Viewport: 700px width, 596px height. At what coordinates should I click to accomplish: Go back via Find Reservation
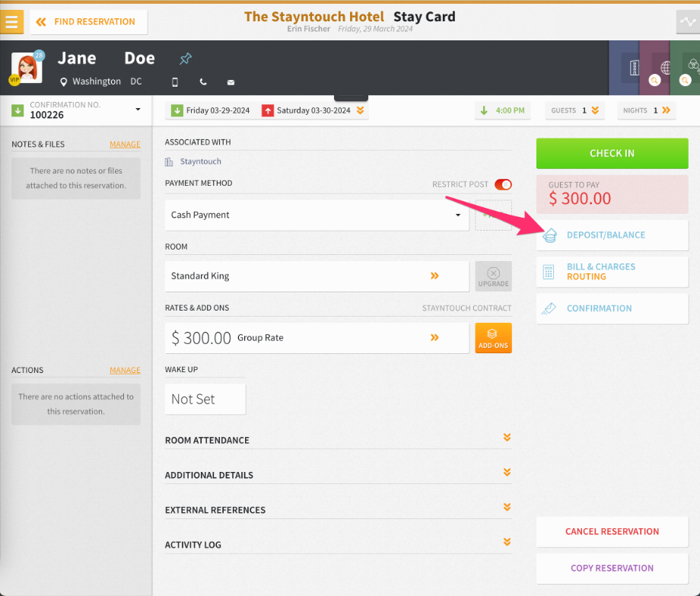coord(88,22)
